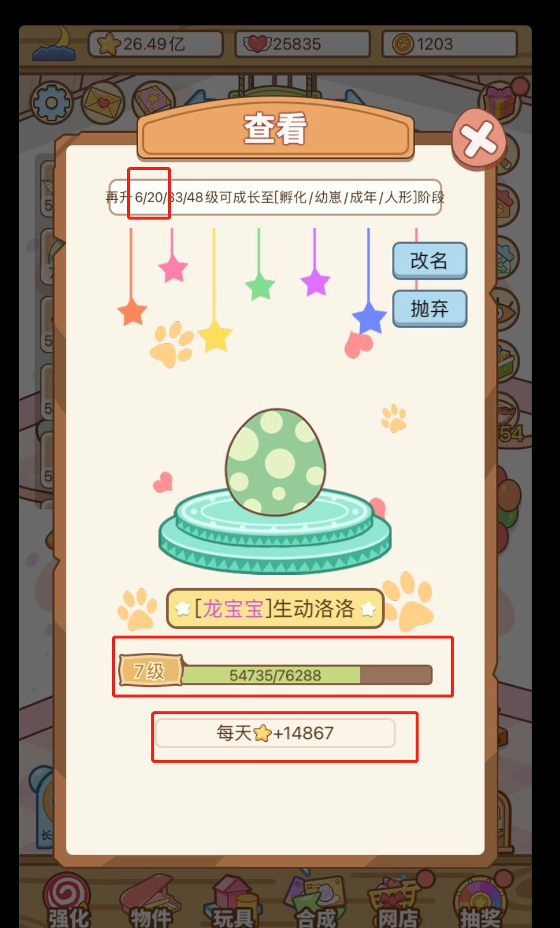This screenshot has width=560, height=928.
Task: Tap the star currency counter 26.49亿
Action: (x=156, y=44)
